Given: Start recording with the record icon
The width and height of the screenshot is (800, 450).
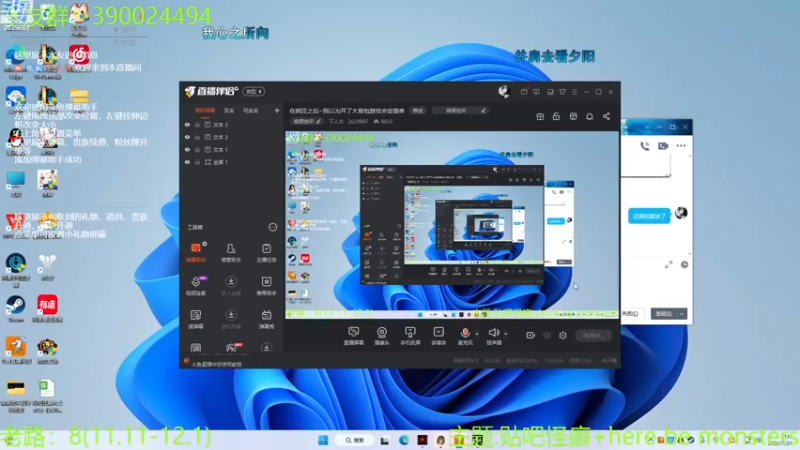Looking at the screenshot, I should click(x=531, y=335).
